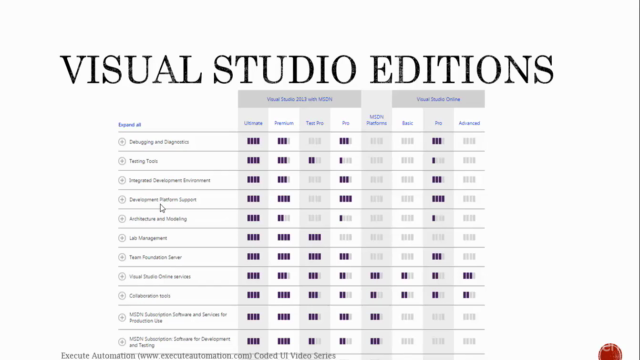Viewport: 640px width, 360px height.
Task: Click Premium rating bars for Testing Tools
Action: click(x=284, y=160)
